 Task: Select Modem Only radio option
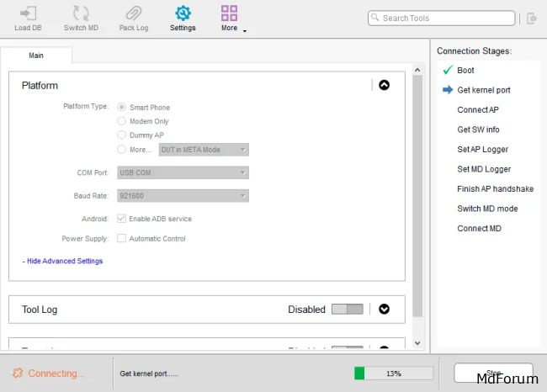122,121
